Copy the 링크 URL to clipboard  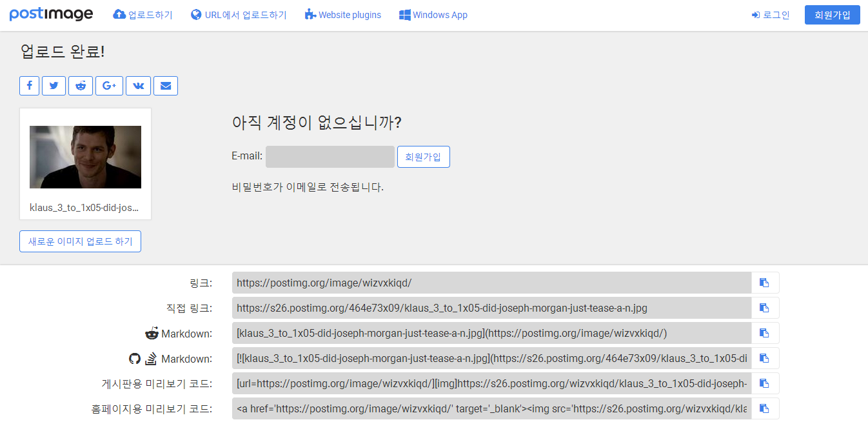pyautogui.click(x=765, y=283)
